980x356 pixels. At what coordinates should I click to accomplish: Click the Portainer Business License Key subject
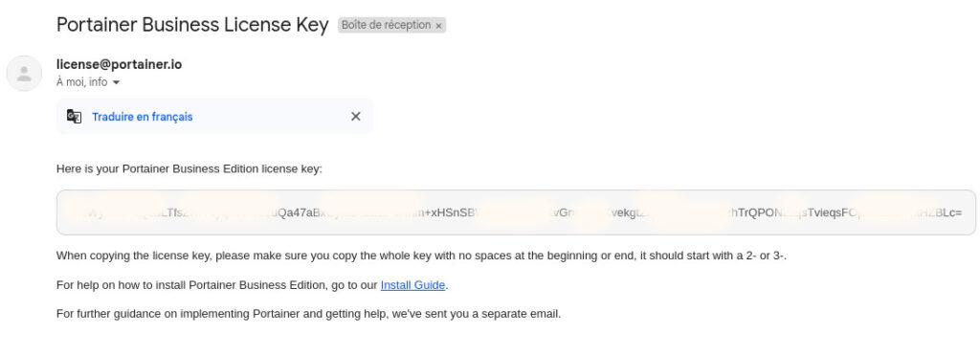point(192,25)
